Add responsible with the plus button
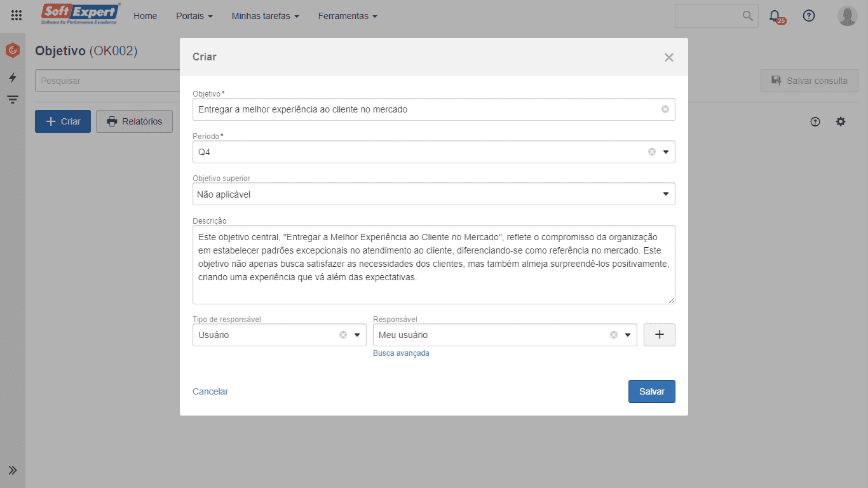 660,335
